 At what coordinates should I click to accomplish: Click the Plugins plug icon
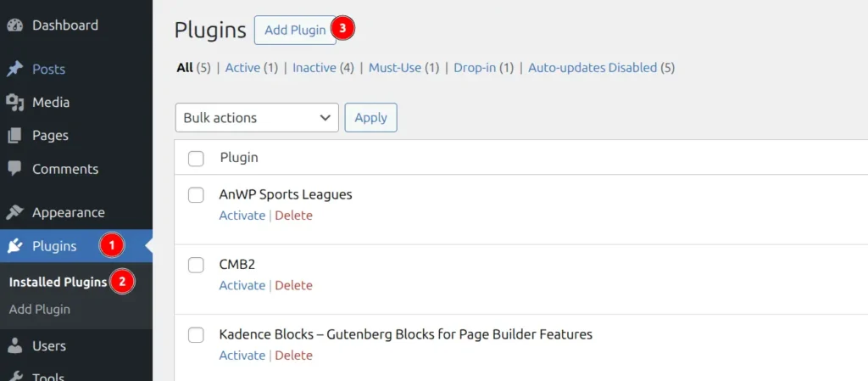point(15,246)
